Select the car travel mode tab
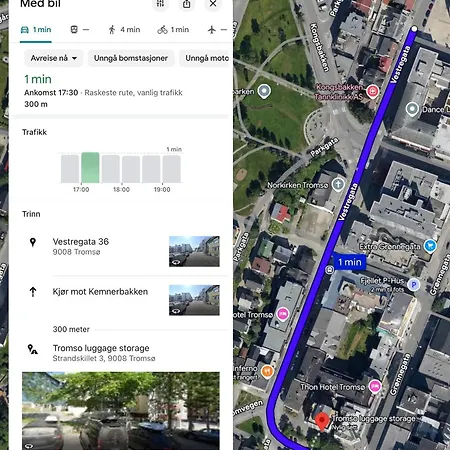The width and height of the screenshot is (450, 450). coord(36,30)
